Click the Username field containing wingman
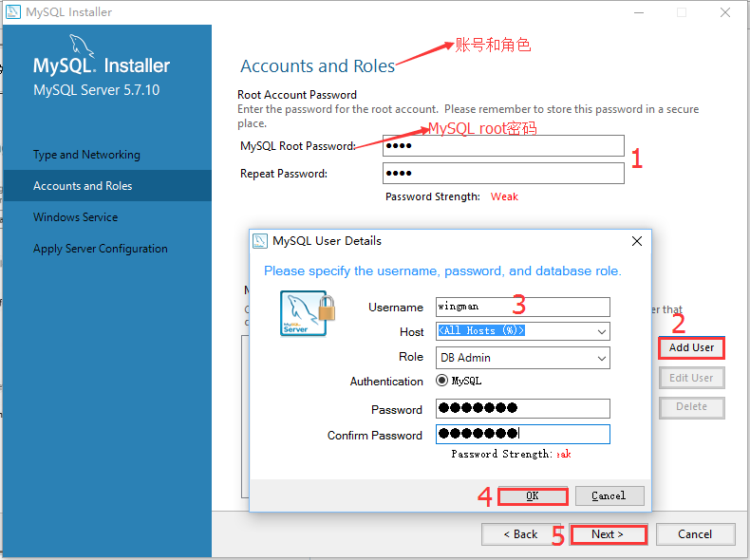 523,307
